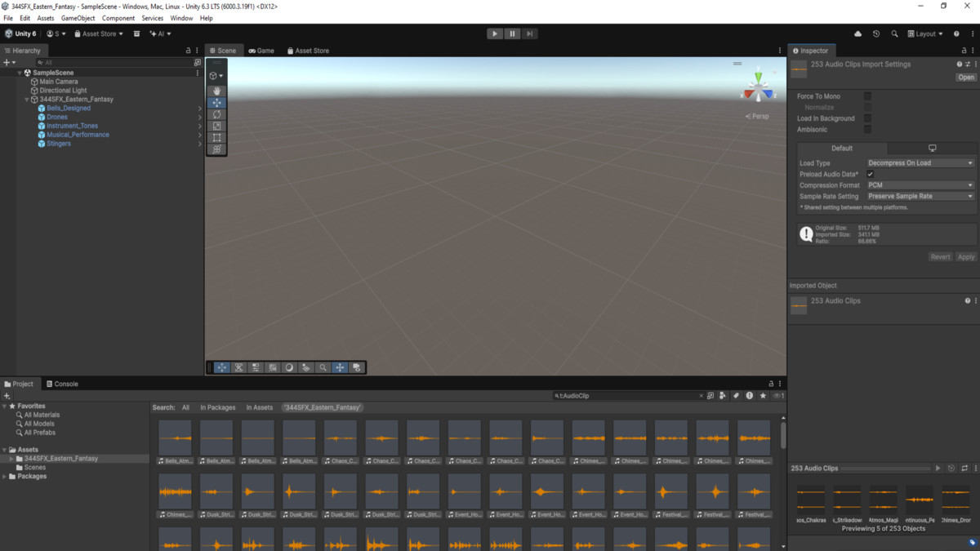This screenshot has height=551, width=980.
Task: Activate the Move tool in Scene toolbar
Action: [x=216, y=103]
